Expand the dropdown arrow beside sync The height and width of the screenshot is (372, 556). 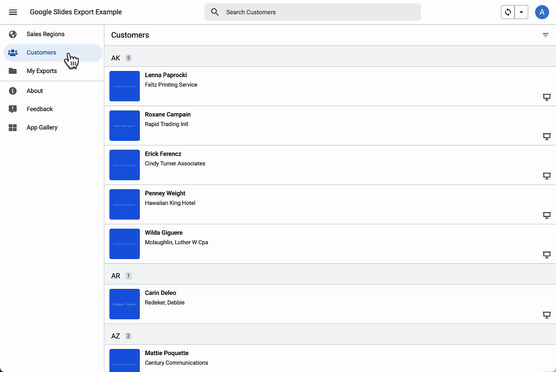(521, 12)
